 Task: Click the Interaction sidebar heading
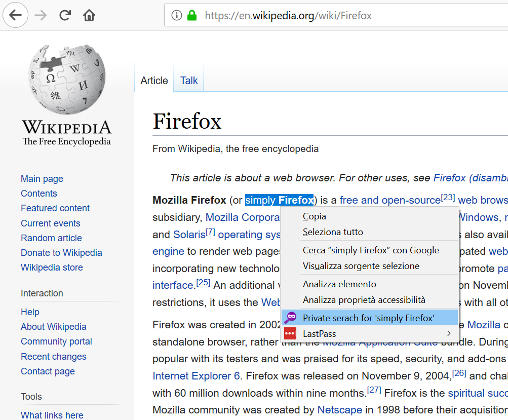point(42,293)
